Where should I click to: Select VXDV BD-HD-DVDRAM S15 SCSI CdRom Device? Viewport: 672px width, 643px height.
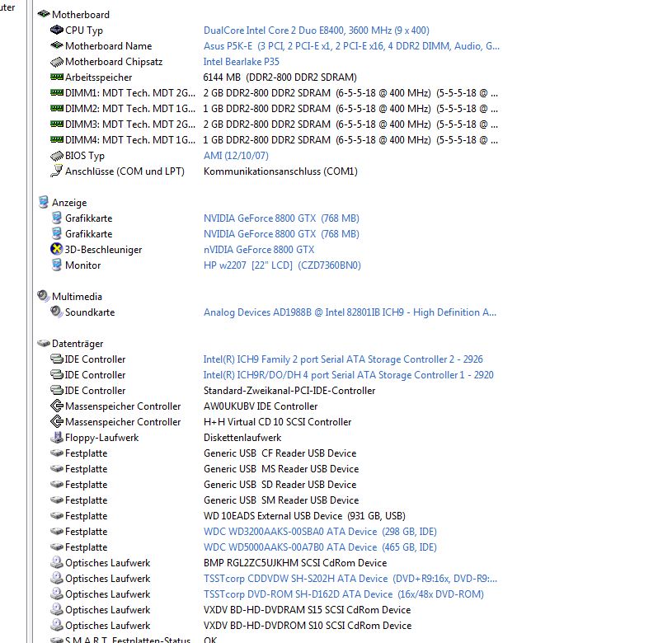tap(308, 609)
